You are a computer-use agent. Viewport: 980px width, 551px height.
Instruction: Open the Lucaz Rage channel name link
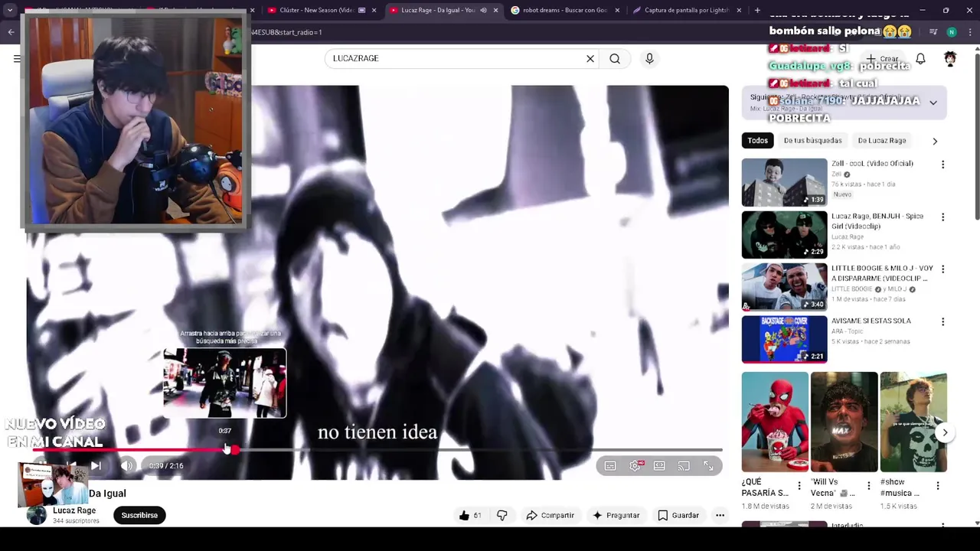tap(74, 510)
